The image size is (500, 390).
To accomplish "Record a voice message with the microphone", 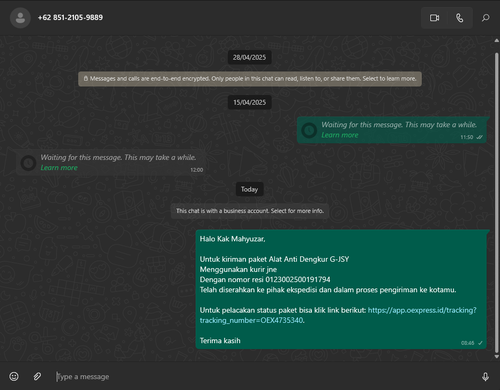I will tap(485, 377).
